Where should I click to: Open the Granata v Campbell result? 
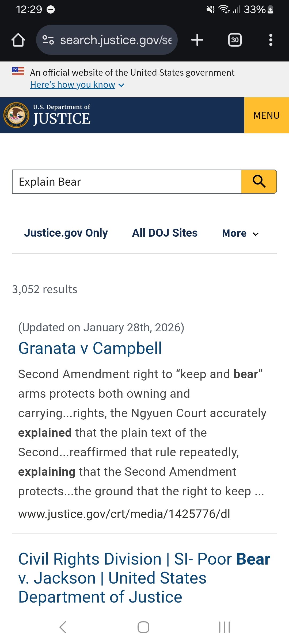90,348
